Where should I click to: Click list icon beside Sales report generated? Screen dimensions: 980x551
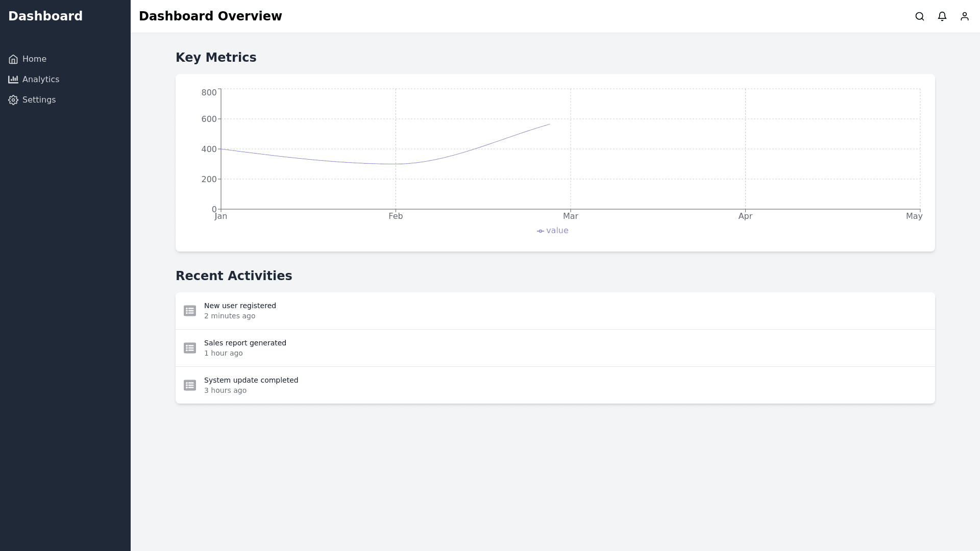(190, 348)
